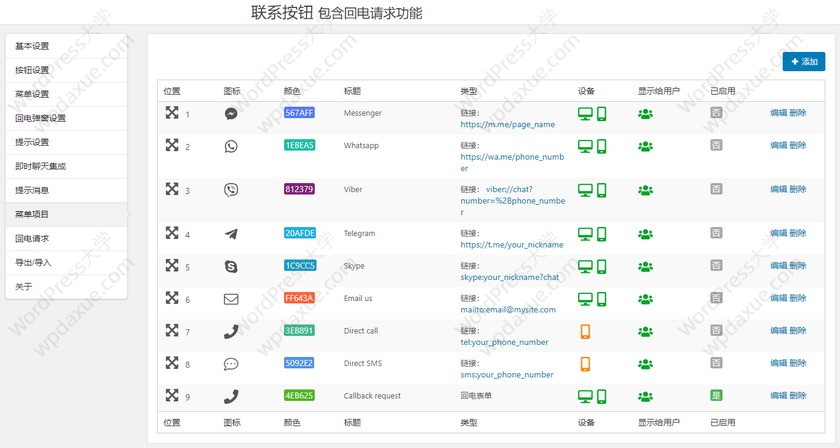Toggle the enabled status for Direct call

(x=716, y=331)
